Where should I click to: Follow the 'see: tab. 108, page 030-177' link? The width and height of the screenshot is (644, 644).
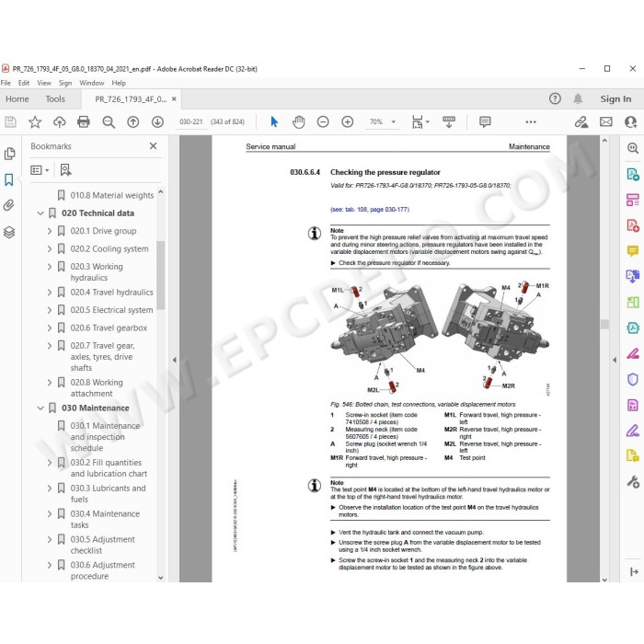pyautogui.click(x=370, y=210)
